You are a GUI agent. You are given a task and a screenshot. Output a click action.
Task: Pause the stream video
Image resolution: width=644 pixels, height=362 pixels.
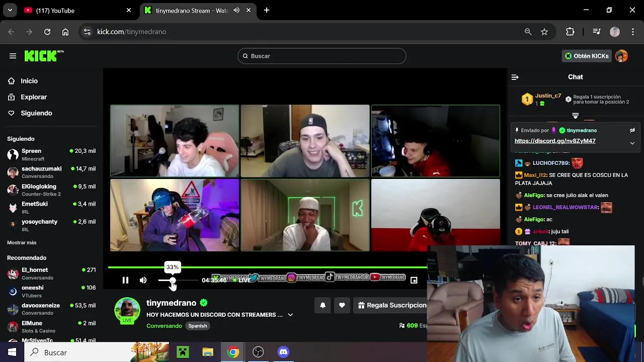[x=125, y=280]
